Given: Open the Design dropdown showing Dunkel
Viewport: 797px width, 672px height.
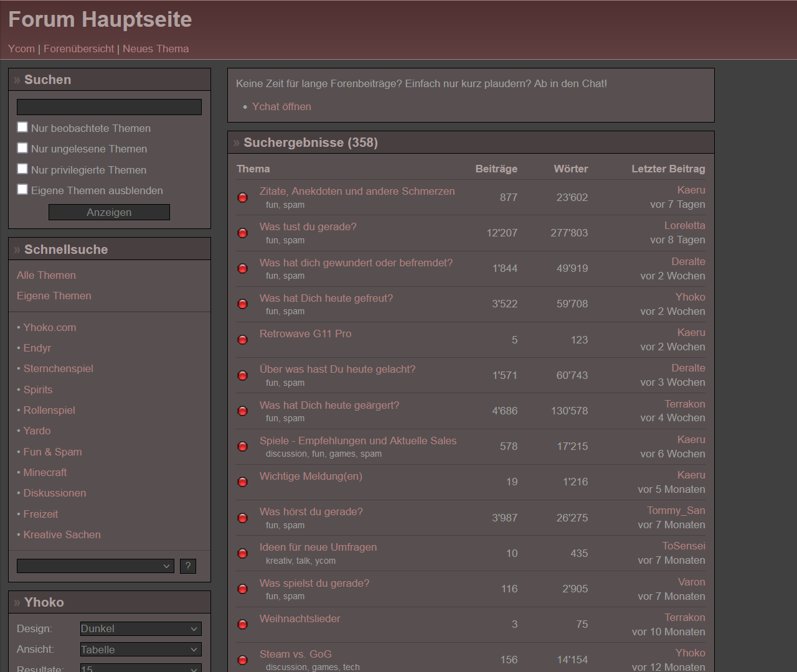Looking at the screenshot, I should (x=141, y=629).
